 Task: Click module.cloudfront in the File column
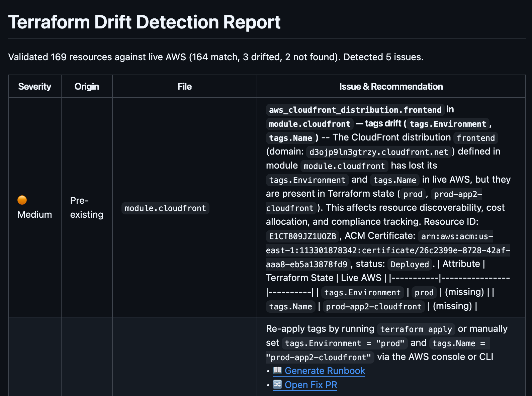click(165, 208)
